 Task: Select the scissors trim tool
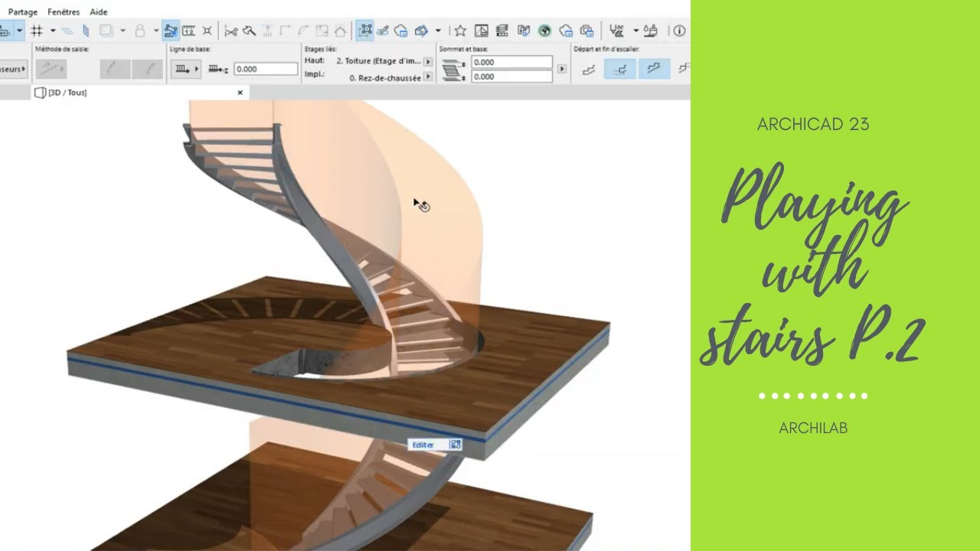tap(230, 31)
